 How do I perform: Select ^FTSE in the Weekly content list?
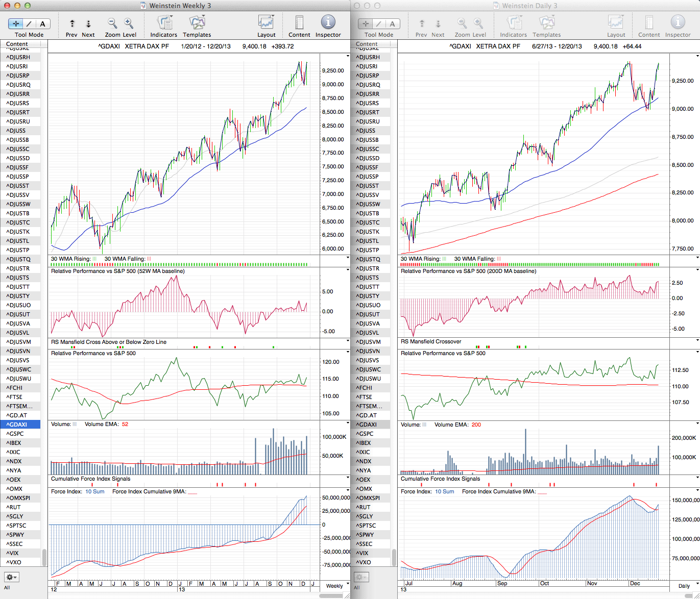click(x=14, y=397)
